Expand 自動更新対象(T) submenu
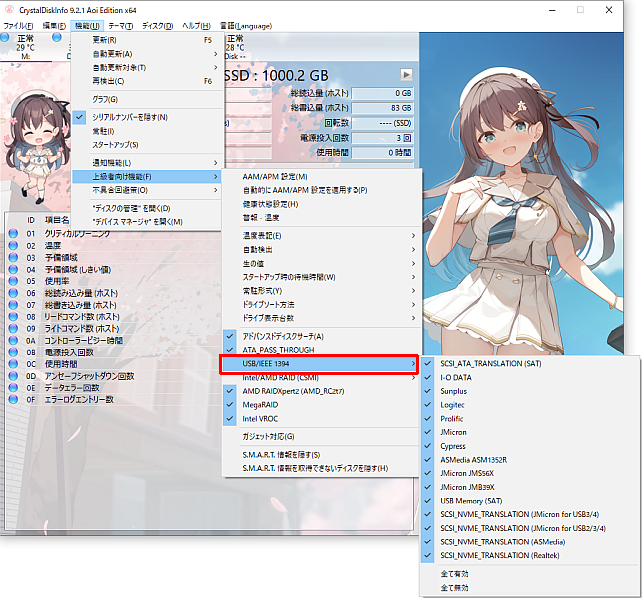The image size is (642, 598). pos(147,67)
